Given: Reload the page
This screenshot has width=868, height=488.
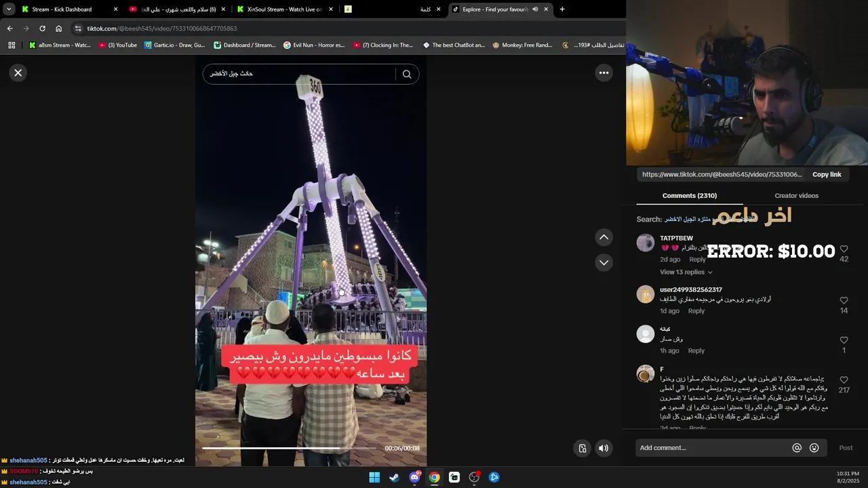Looking at the screenshot, I should [x=42, y=28].
